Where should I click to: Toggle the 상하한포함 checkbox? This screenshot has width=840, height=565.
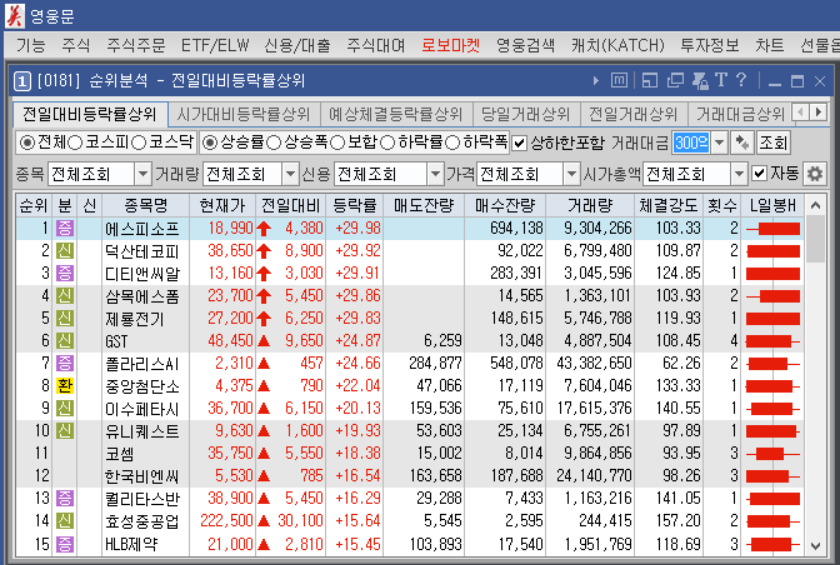click(x=519, y=143)
